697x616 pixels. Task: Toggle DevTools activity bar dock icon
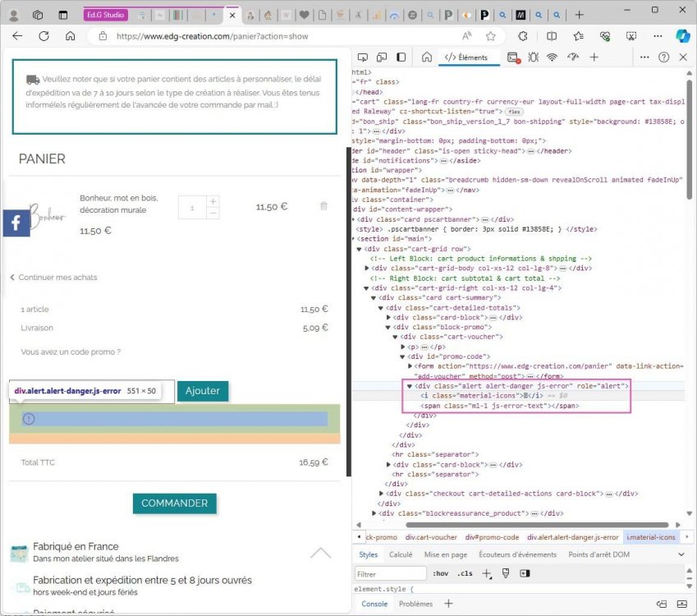tap(401, 57)
